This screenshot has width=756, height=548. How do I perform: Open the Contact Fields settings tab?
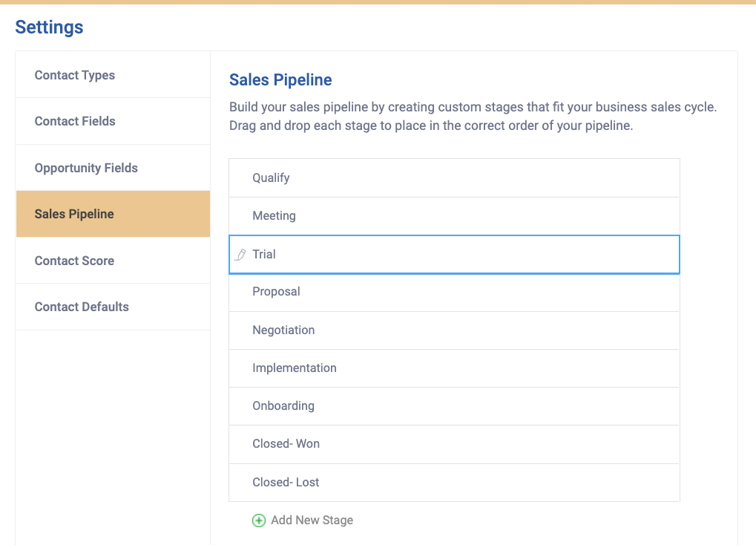click(x=114, y=121)
